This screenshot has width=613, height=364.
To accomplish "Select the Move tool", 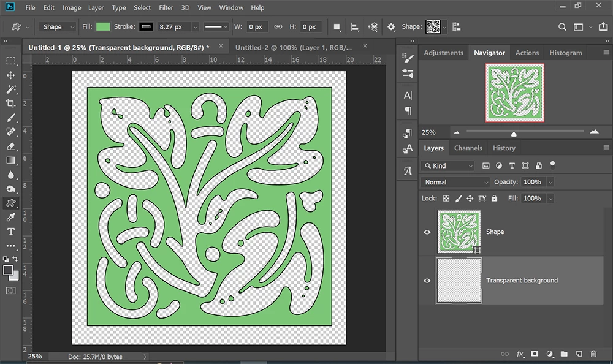I will pos(11,75).
